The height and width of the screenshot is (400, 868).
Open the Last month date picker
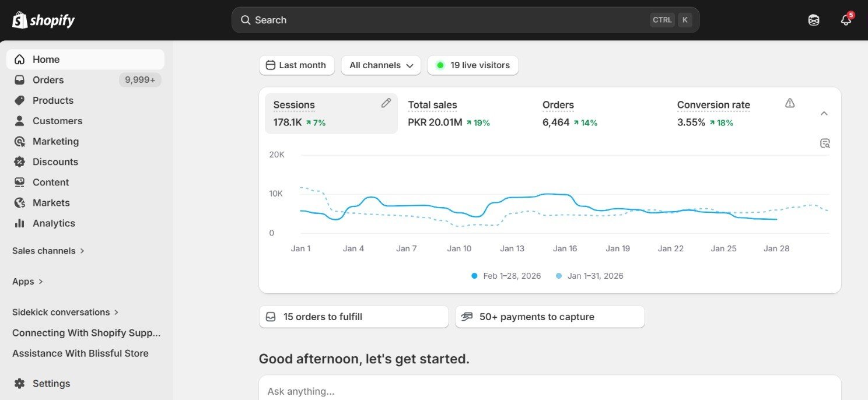(296, 65)
